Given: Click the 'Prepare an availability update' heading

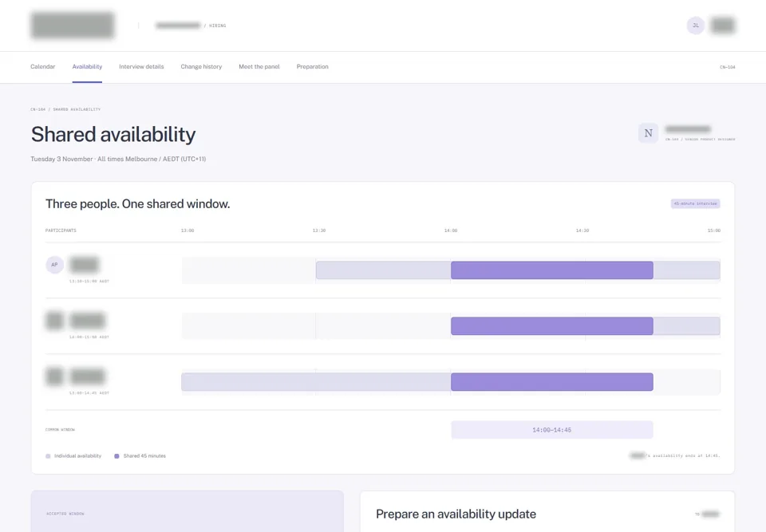Looking at the screenshot, I should pyautogui.click(x=456, y=514).
